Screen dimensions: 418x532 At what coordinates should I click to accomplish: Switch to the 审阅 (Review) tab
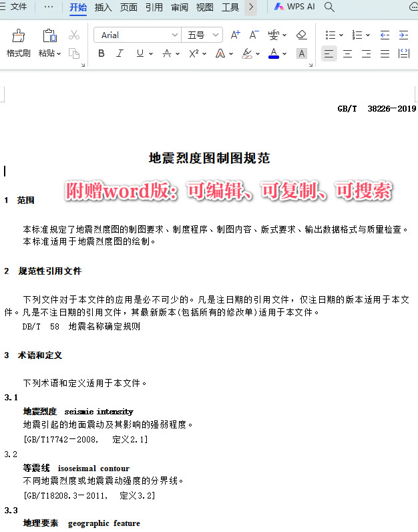point(180,7)
